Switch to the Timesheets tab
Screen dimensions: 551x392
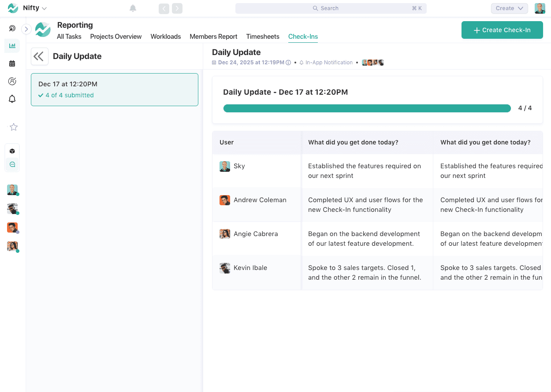click(x=263, y=37)
